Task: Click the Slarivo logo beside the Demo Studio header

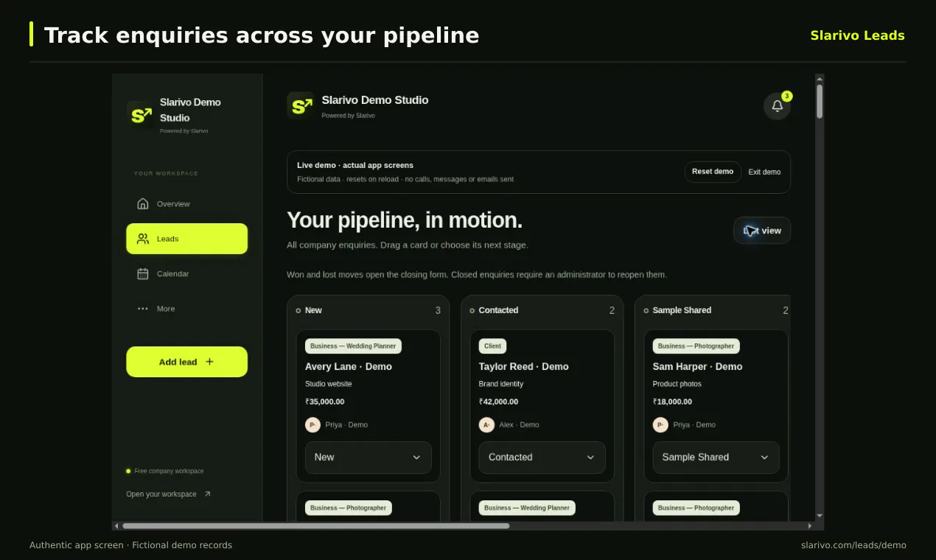Action: [x=300, y=106]
